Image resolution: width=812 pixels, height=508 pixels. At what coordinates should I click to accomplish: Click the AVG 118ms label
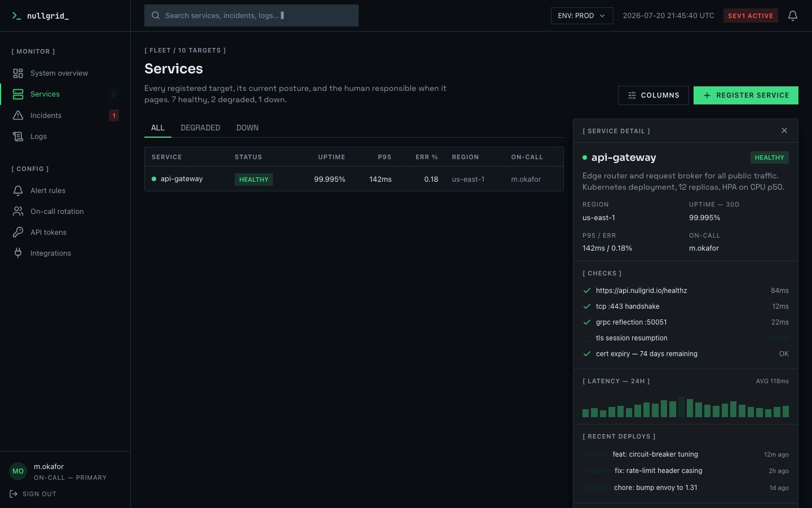(773, 382)
